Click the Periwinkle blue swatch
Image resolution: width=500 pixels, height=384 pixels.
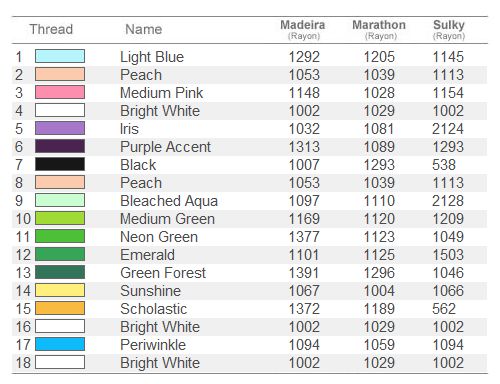click(60, 344)
